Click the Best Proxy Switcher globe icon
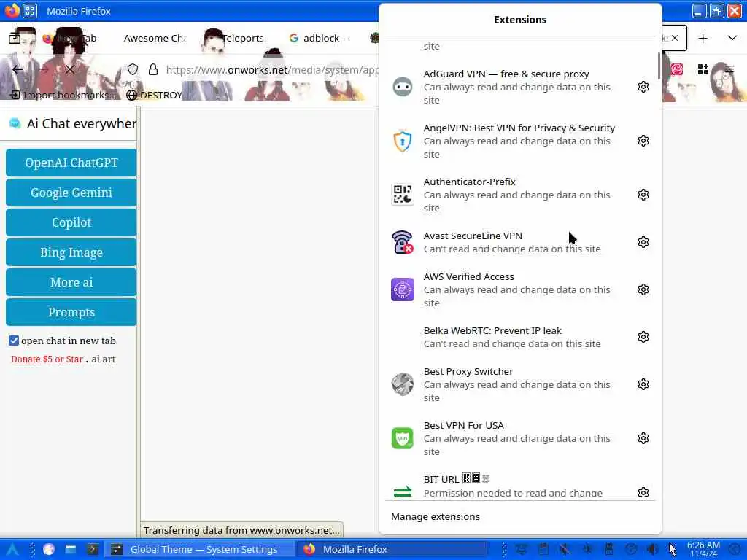The image size is (747, 560). coord(403,384)
